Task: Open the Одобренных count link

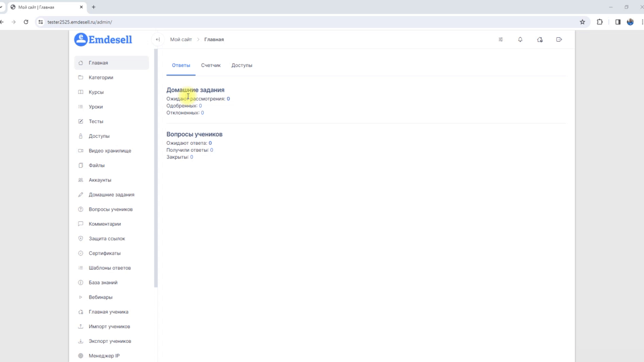Action: (x=200, y=106)
